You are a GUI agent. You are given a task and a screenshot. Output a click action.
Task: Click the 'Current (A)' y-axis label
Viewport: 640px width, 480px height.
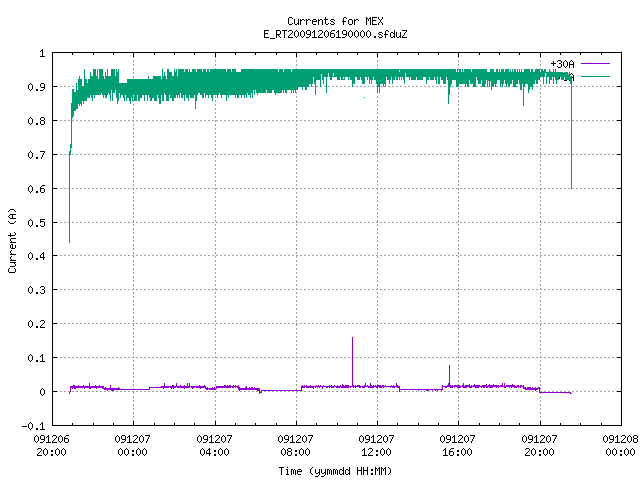12,240
